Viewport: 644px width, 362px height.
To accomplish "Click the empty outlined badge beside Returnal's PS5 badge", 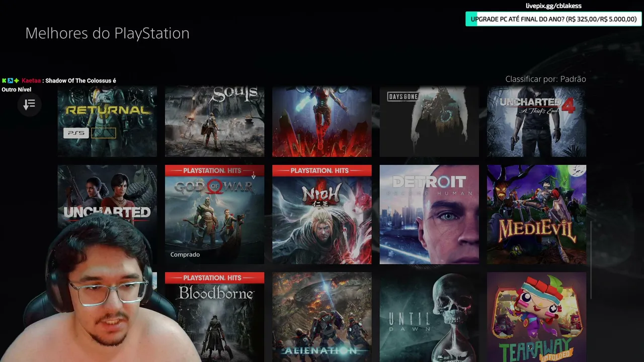I will click(x=104, y=133).
